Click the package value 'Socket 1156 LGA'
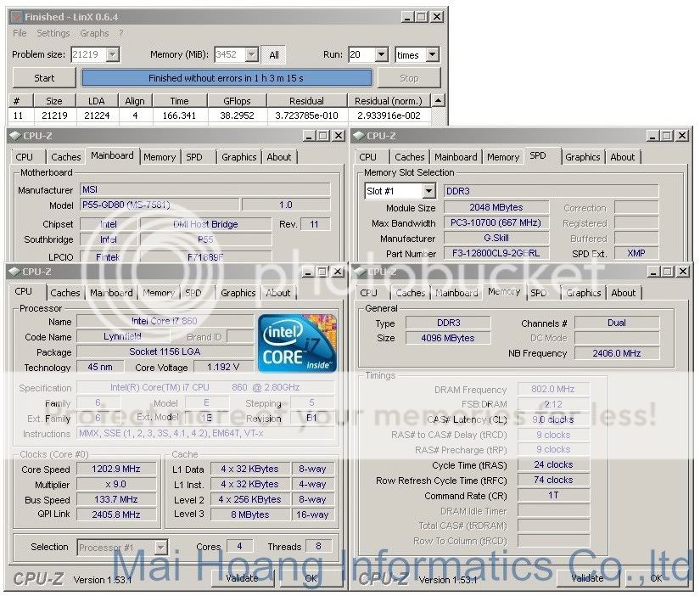This screenshot has width=700, height=596. (165, 352)
